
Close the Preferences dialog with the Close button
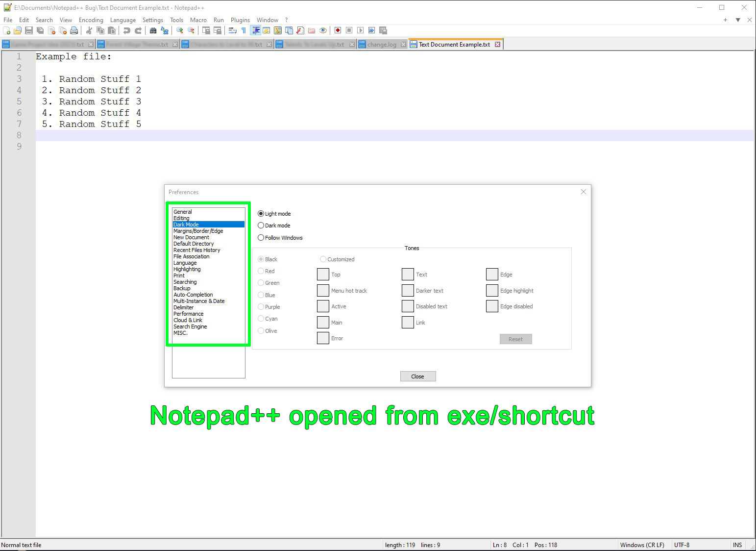pyautogui.click(x=418, y=376)
